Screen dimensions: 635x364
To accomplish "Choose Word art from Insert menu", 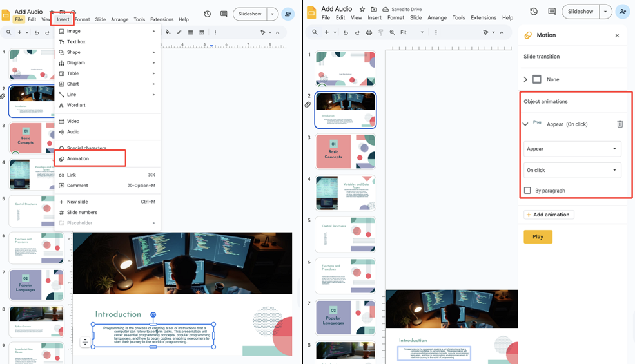I will pyautogui.click(x=107, y=105).
